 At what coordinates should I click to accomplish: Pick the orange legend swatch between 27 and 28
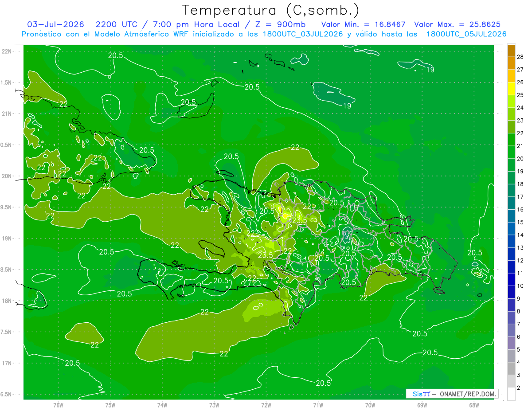pyautogui.click(x=511, y=63)
